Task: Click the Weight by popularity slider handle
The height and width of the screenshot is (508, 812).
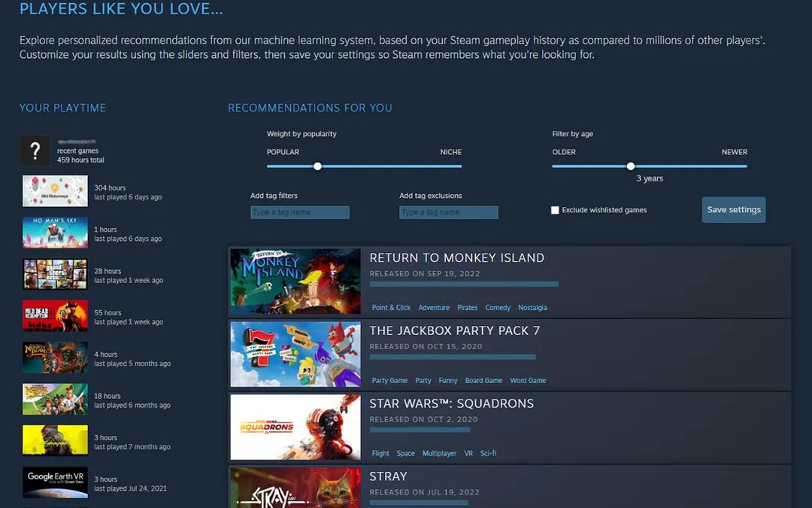Action: (x=317, y=166)
